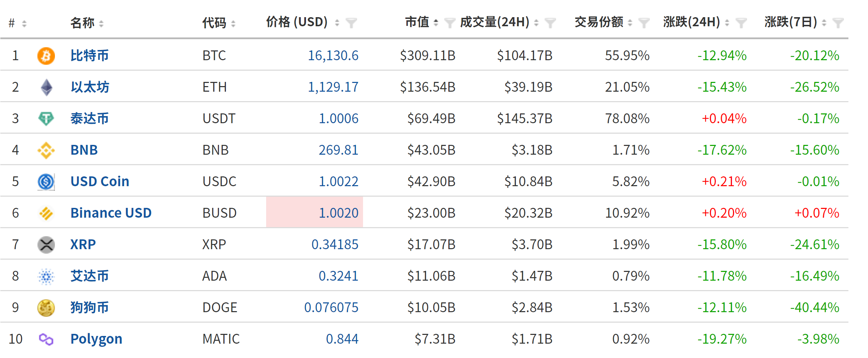Screen dimensions: 868x358
Task: Click the Bitcoin orange logo icon
Action: point(46,56)
